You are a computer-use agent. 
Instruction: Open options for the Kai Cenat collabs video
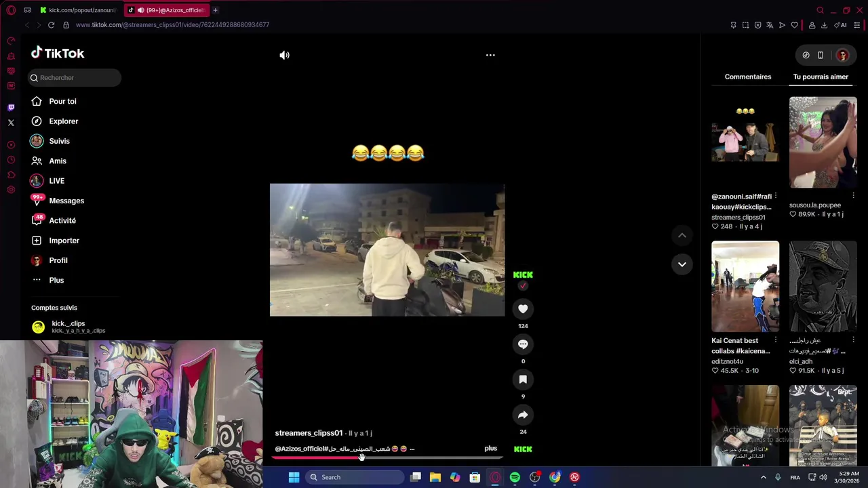point(776,341)
